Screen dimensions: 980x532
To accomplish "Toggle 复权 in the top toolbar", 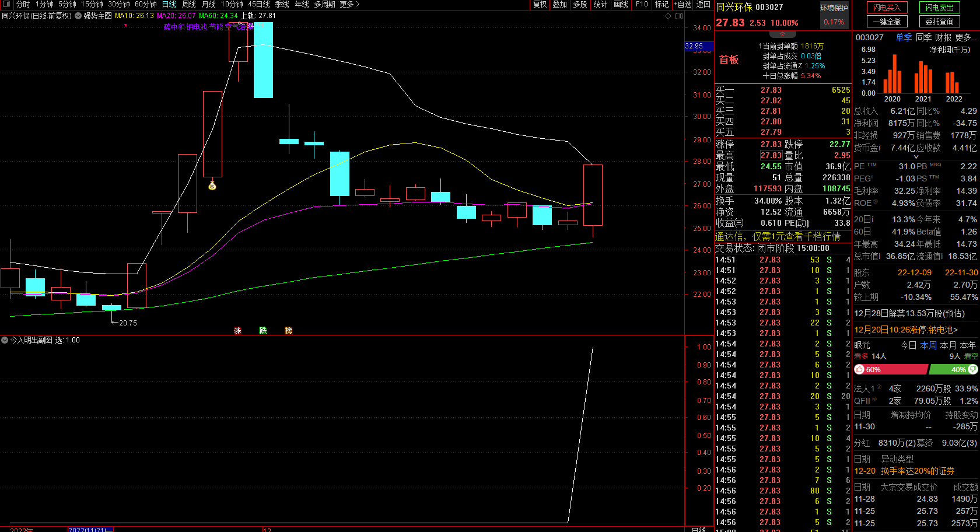I will [x=540, y=4].
